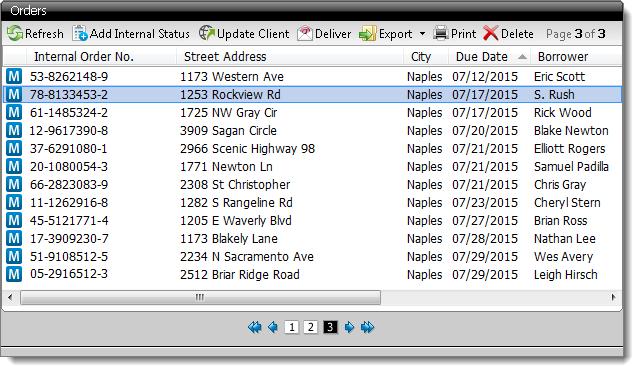Screen dimensions: 633x366
Task: Sort by Borrower column header
Action: click(576, 56)
